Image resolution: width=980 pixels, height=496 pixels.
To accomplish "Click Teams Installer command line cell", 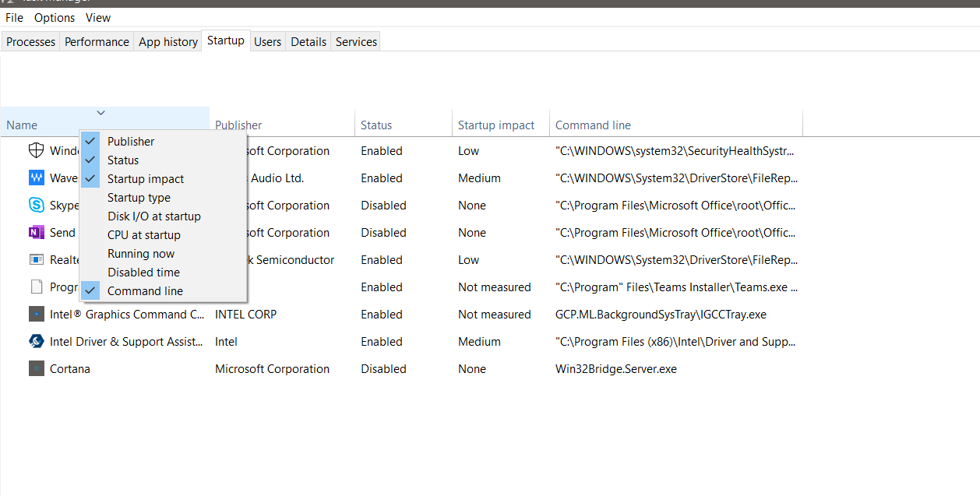I will (676, 287).
